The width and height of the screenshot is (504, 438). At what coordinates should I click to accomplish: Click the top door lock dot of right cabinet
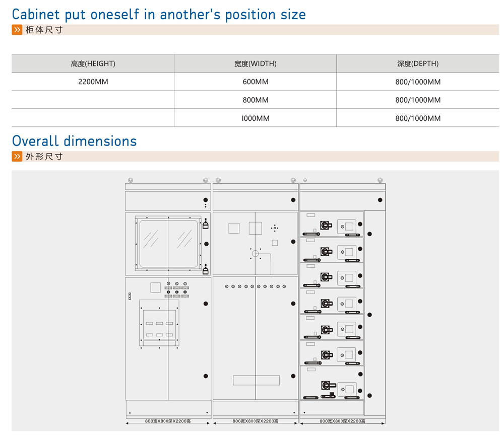[x=380, y=200]
